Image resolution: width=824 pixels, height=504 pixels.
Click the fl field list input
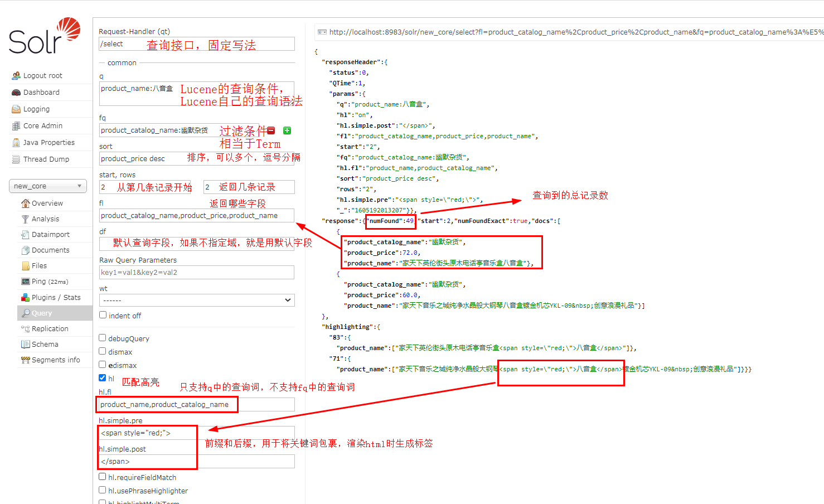pos(197,216)
